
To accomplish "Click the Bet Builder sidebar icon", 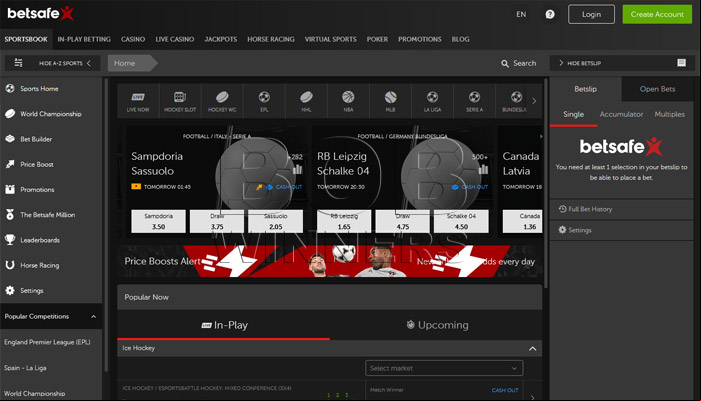I will coord(10,139).
